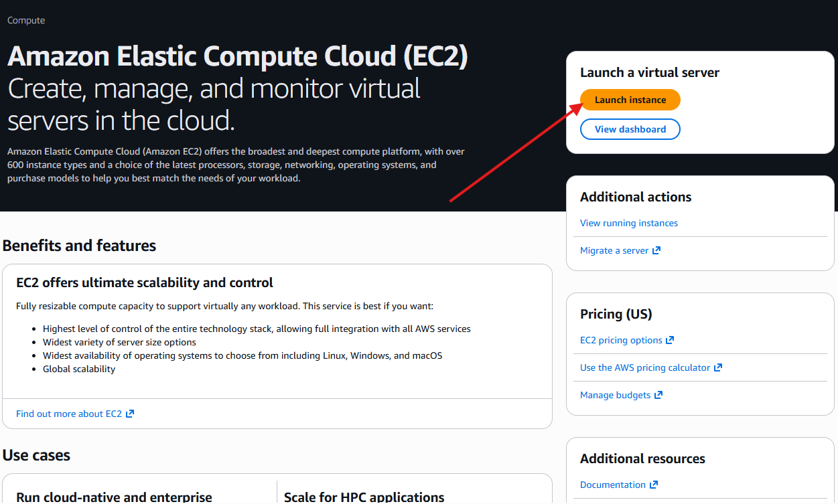Screen dimensions: 838x504
Task: Click the Highest level of control bullet
Action: 257,329
